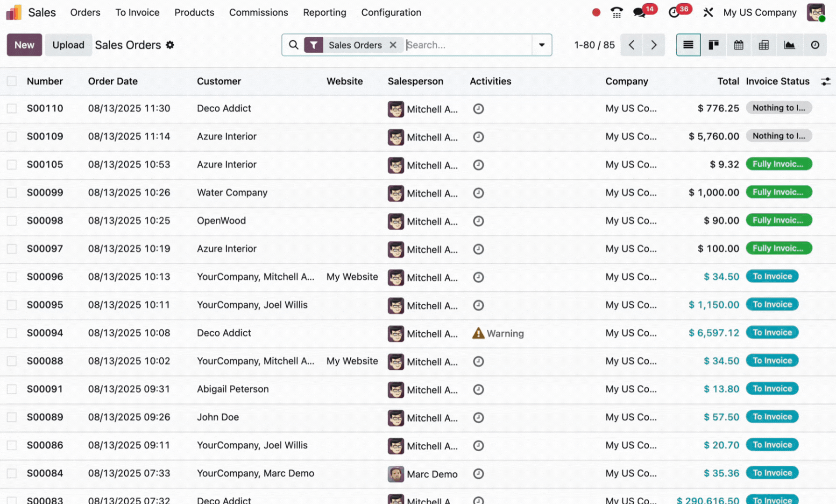The height and width of the screenshot is (504, 836).
Task: Switch to graph view
Action: (x=789, y=45)
